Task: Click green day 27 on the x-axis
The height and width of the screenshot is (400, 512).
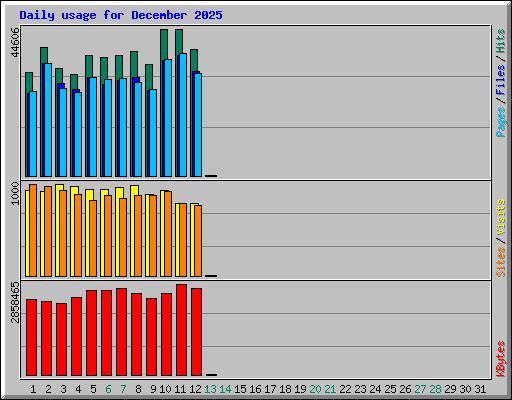Action: (420, 389)
